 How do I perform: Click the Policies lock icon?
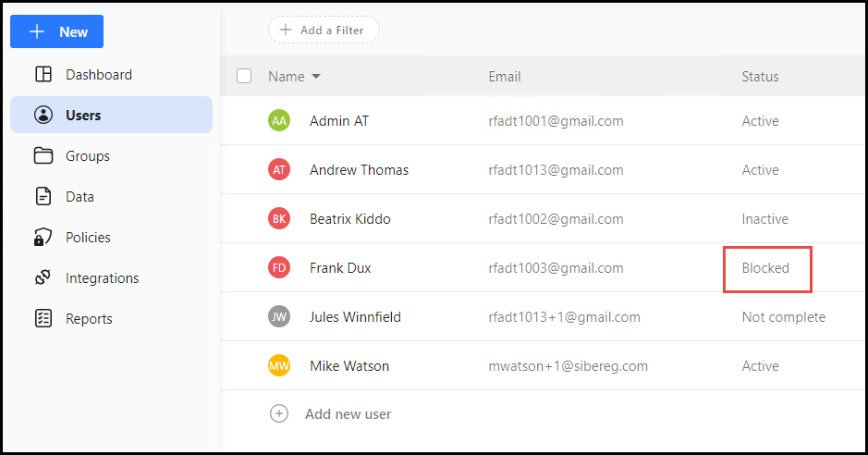pos(43,238)
